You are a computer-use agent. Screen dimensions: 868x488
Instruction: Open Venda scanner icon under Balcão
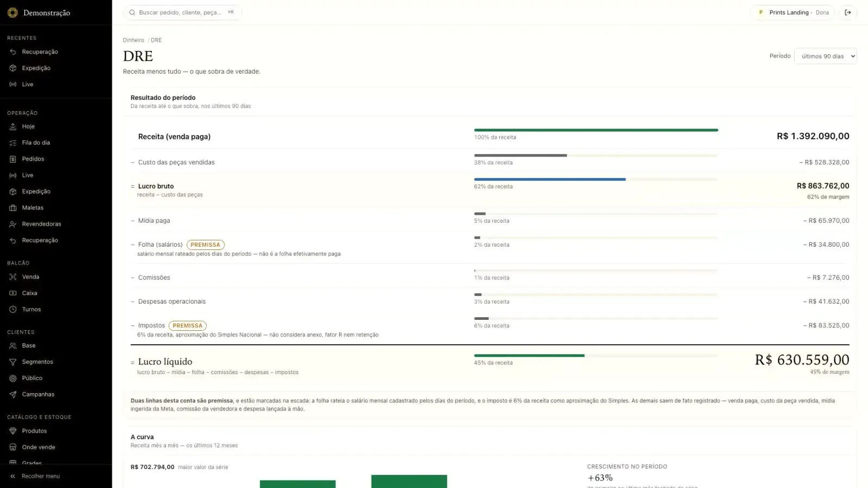pos(13,277)
